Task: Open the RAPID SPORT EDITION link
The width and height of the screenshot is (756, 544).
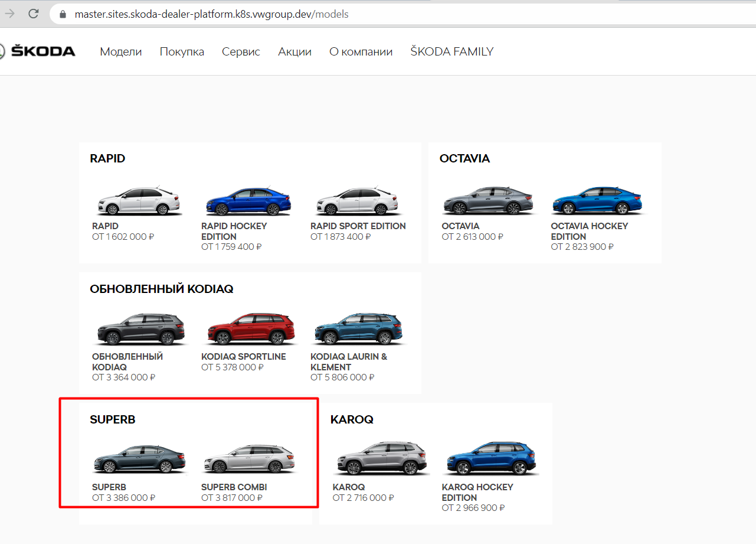Action: 358,226
